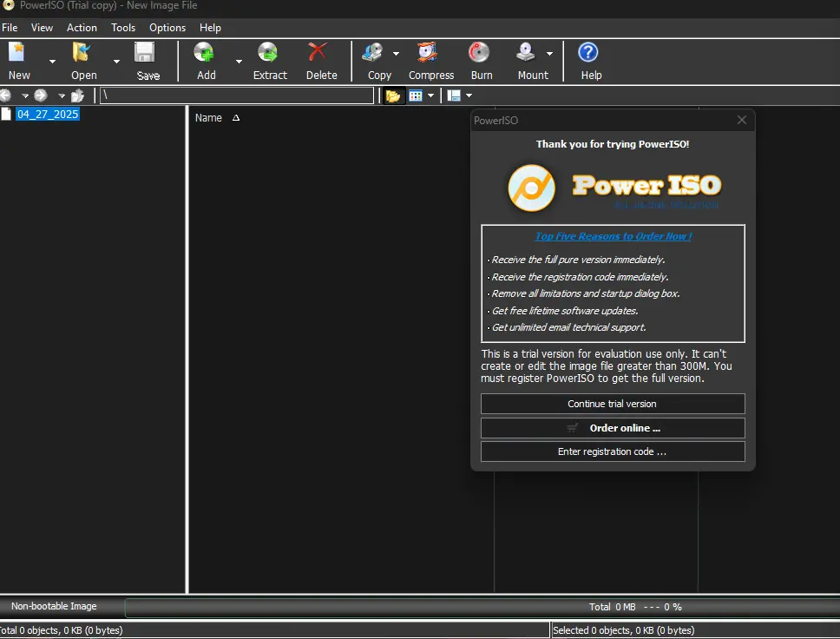The height and width of the screenshot is (639, 840).
Task: Click Selected 0 objects status text
Action: point(624,630)
